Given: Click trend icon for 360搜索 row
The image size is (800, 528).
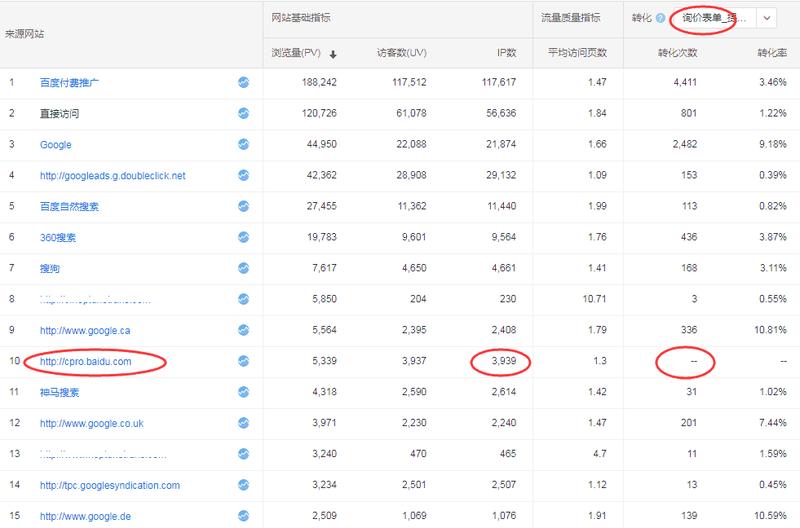Looking at the screenshot, I should click(x=244, y=238).
